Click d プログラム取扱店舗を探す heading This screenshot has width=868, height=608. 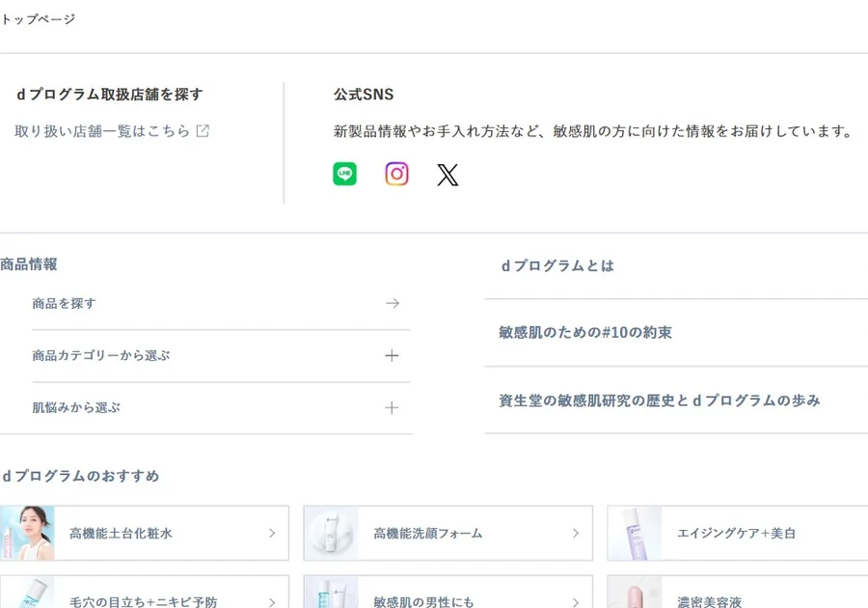coord(110,95)
